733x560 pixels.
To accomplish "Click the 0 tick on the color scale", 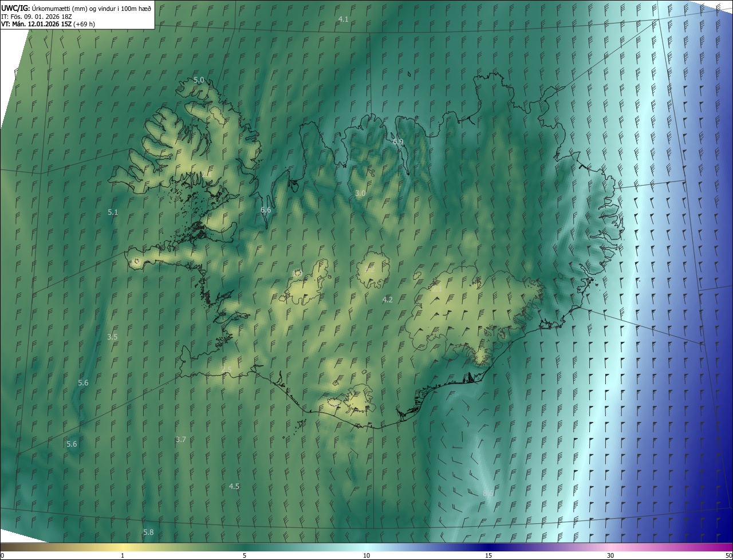I will [2, 555].
